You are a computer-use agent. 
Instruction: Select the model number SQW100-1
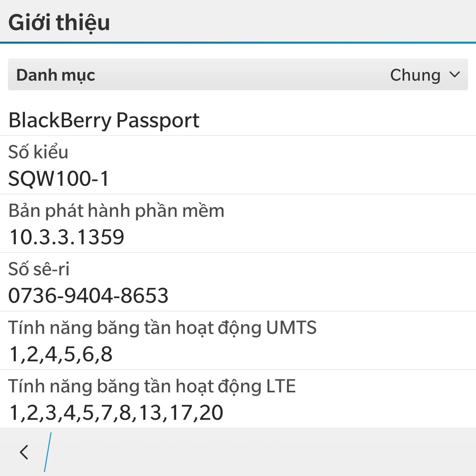[x=59, y=178]
